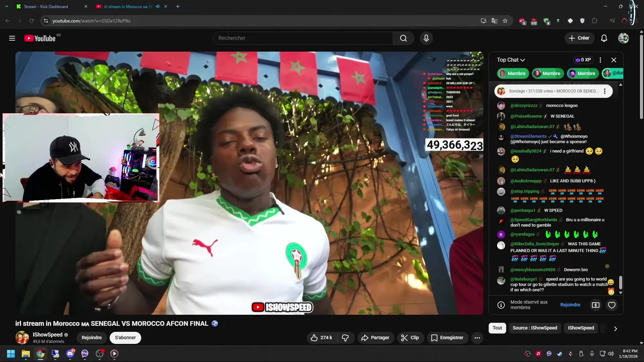Open File Explorer from the taskbar

coord(26,353)
